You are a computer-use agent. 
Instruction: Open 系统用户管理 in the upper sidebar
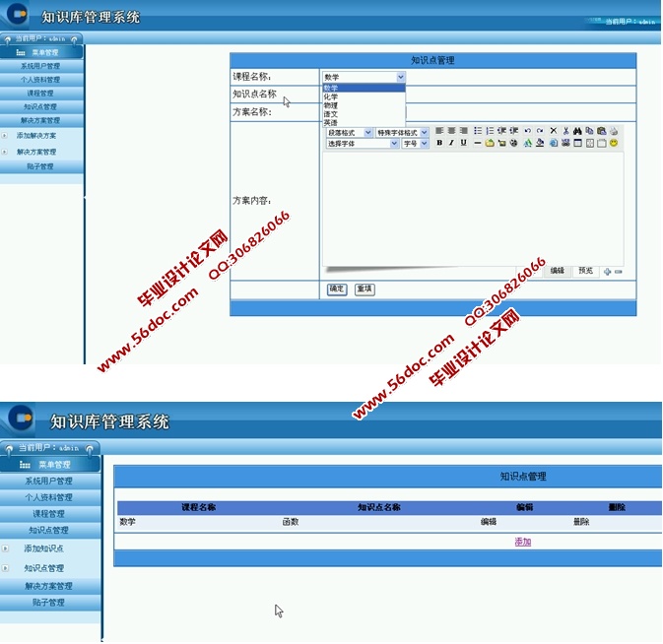click(41, 66)
